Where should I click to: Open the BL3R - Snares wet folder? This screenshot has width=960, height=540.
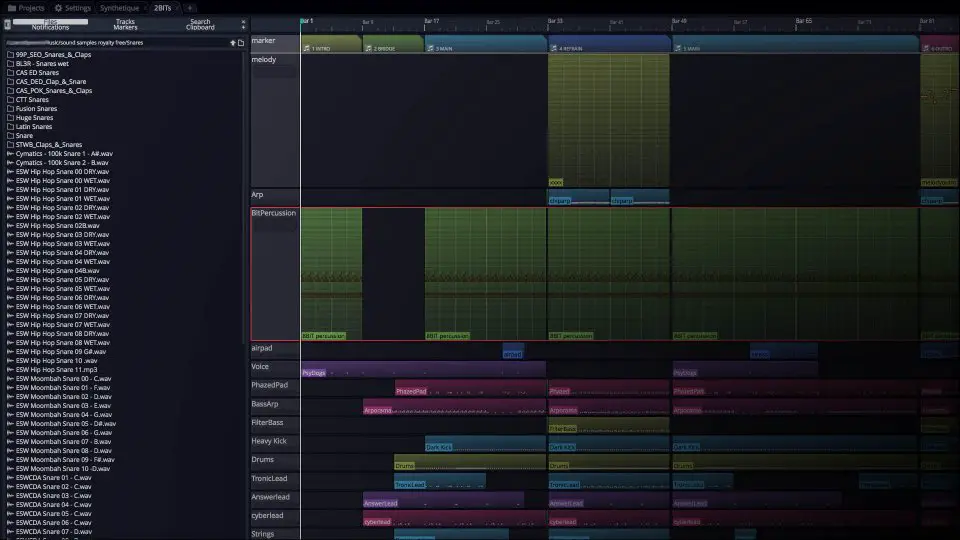point(42,64)
